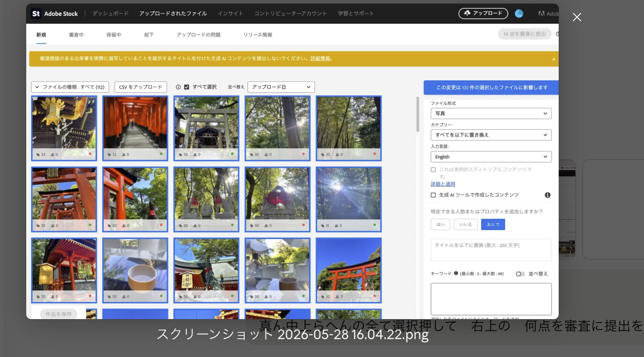Click the あとで button
Image resolution: width=644 pixels, height=357 pixels.
click(493, 225)
